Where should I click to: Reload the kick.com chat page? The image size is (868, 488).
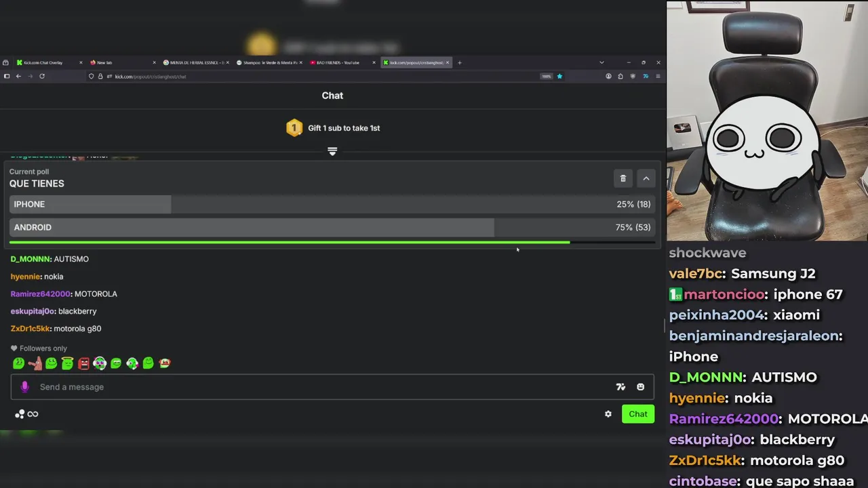coord(42,77)
